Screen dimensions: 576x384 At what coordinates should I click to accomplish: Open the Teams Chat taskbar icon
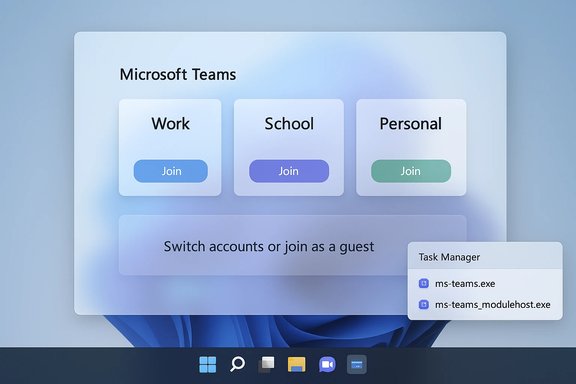[327, 365]
